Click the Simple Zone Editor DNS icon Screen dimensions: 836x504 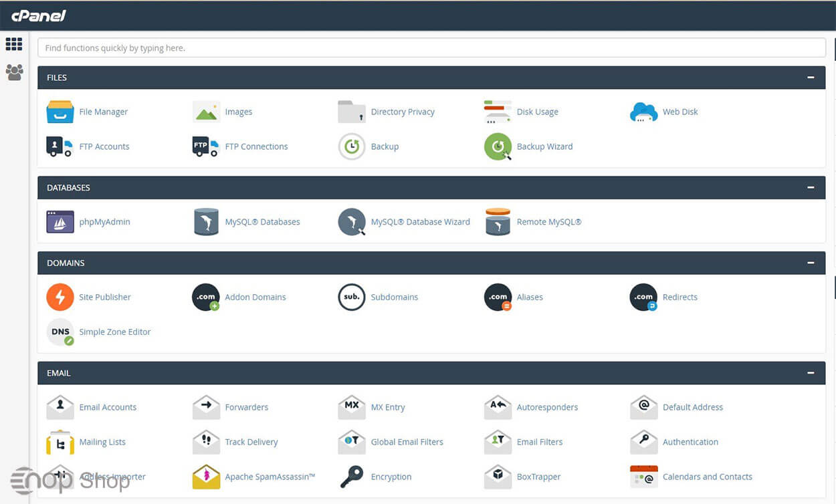60,332
